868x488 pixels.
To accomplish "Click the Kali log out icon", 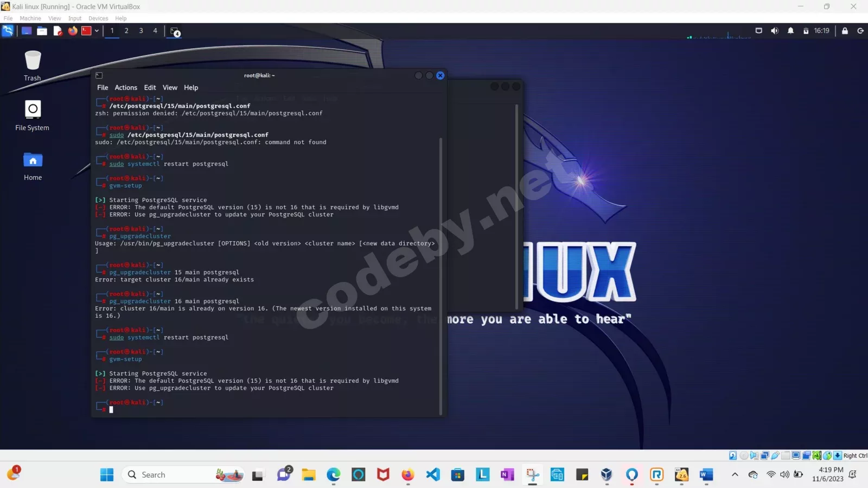I will pyautogui.click(x=860, y=31).
